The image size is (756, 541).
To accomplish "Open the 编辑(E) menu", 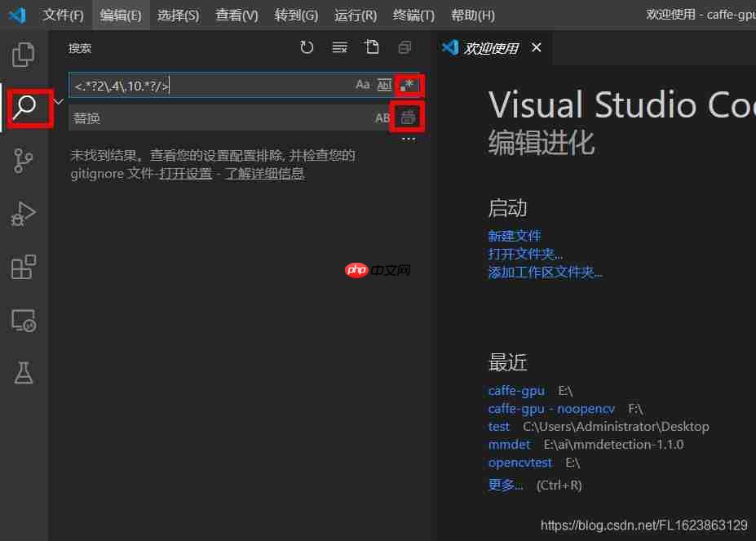I will (x=120, y=15).
